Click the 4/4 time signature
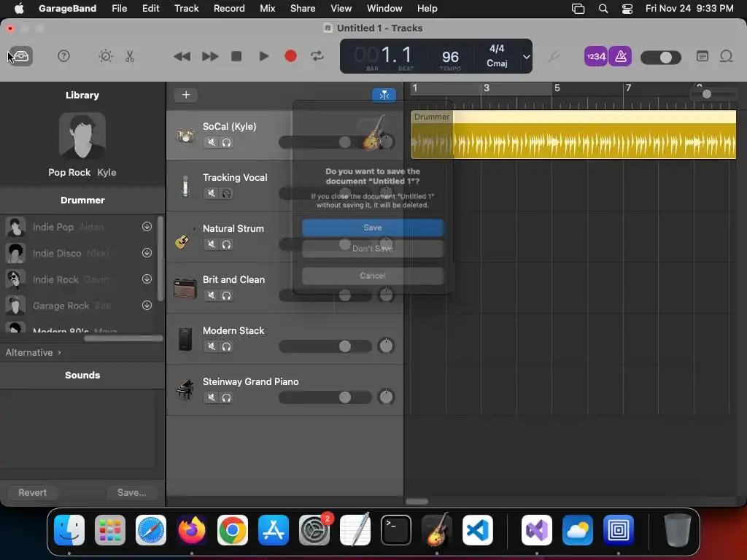The width and height of the screenshot is (747, 560). [497, 49]
